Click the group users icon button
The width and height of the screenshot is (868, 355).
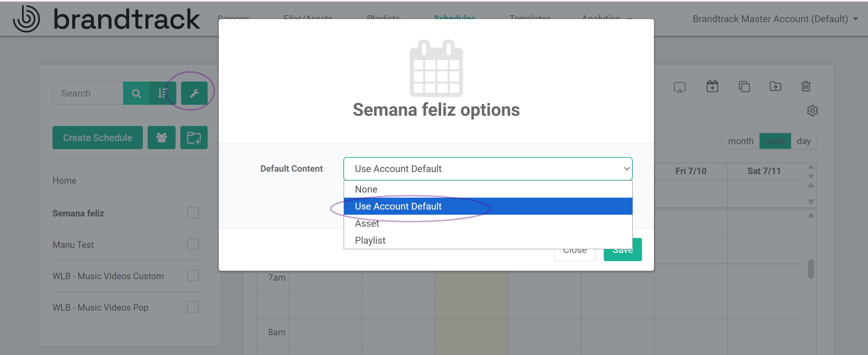click(x=162, y=138)
